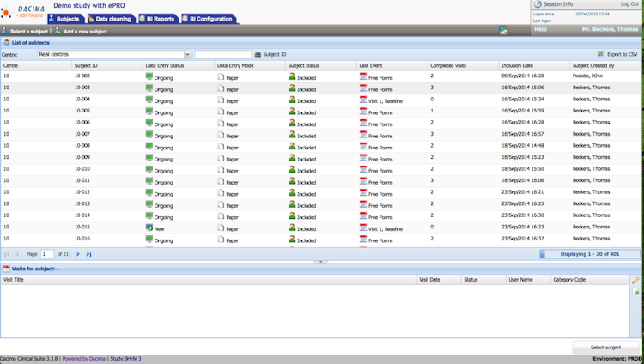Screen dimensions: 644x364
Task: Sort by Data Entry Mode column
Action: tap(250, 65)
